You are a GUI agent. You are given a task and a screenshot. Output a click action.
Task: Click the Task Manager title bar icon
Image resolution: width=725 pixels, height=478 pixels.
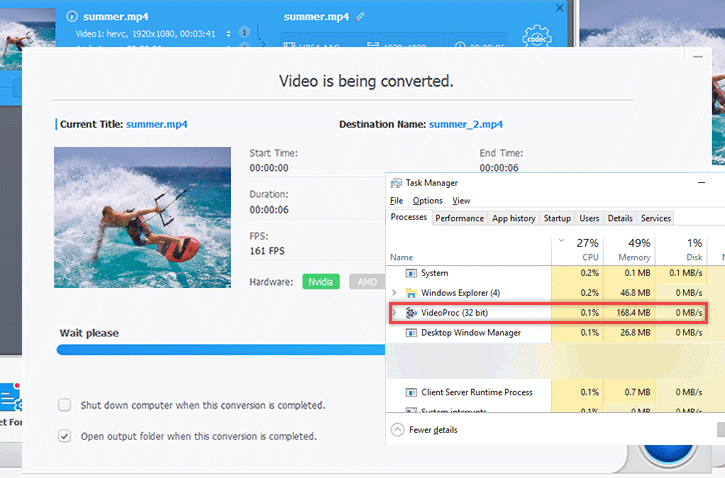click(x=396, y=183)
